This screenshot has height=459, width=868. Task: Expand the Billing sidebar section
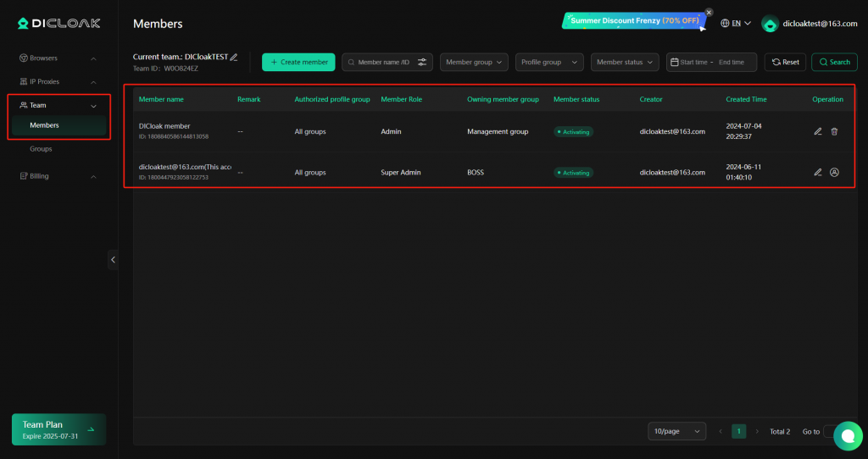58,176
